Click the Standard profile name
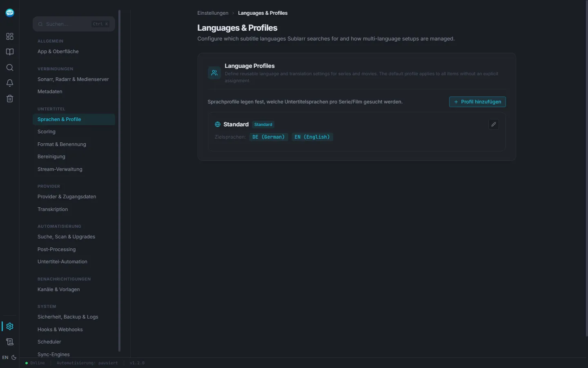Image resolution: width=588 pixels, height=368 pixels. (x=236, y=124)
